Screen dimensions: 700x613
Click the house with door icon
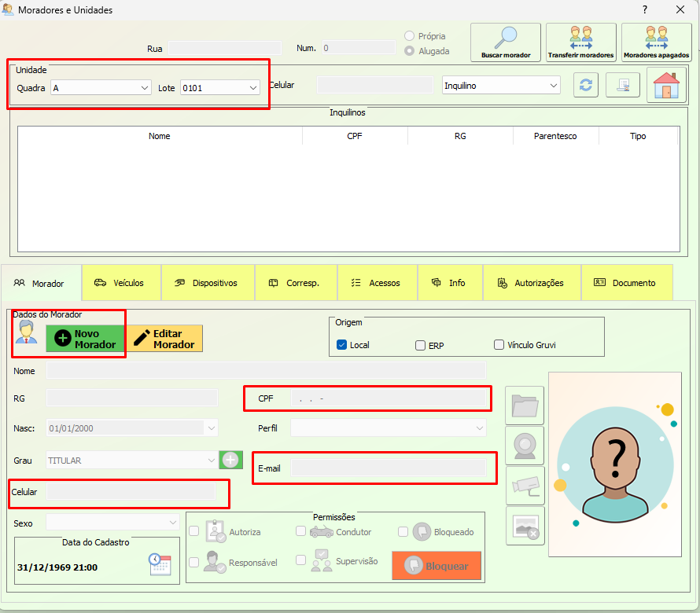pos(665,85)
